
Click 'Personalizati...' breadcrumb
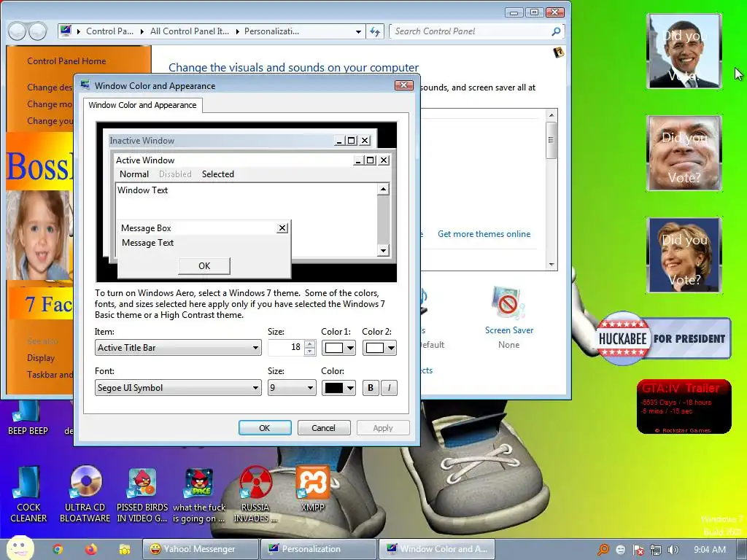(x=271, y=31)
